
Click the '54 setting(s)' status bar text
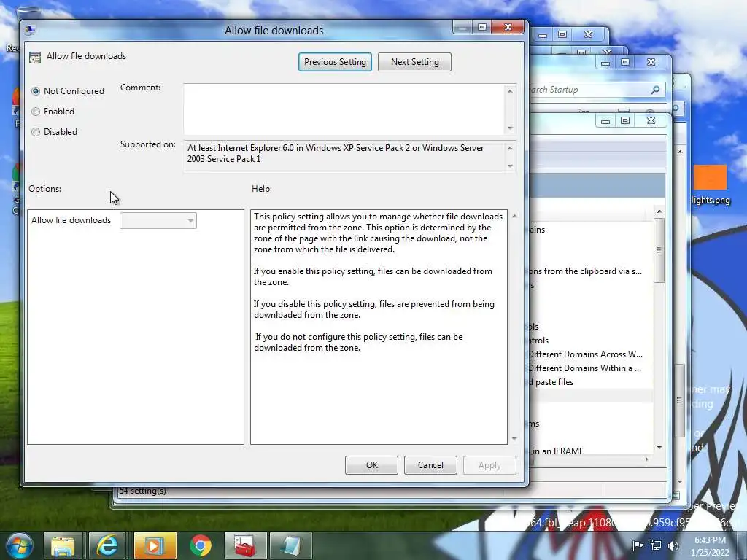point(143,491)
